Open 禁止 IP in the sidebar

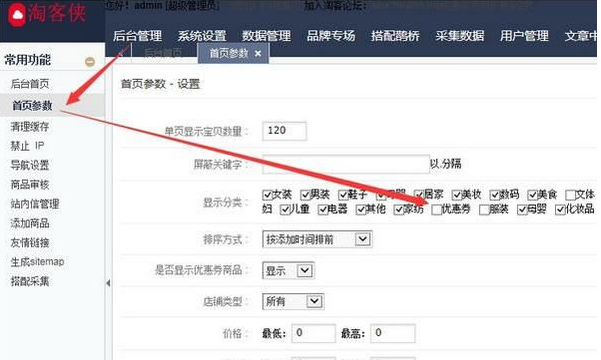tap(27, 146)
